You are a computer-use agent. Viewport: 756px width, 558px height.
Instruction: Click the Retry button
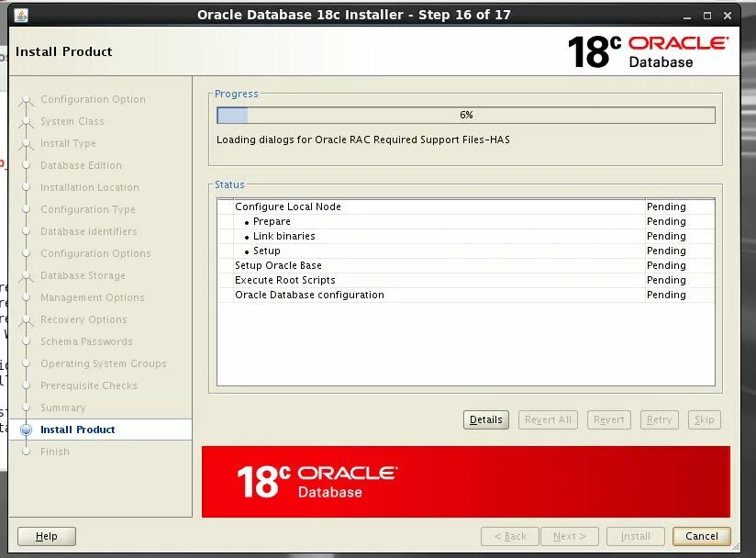tap(659, 419)
